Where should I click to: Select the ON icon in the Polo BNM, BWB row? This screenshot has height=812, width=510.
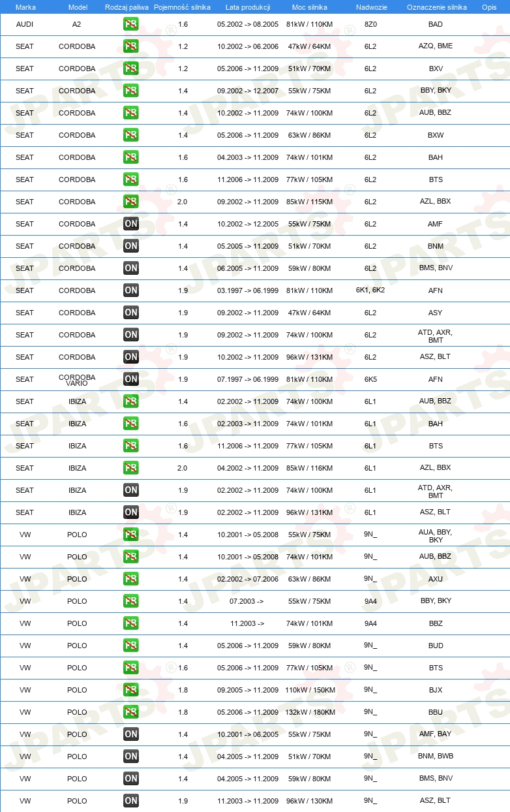[x=131, y=757]
